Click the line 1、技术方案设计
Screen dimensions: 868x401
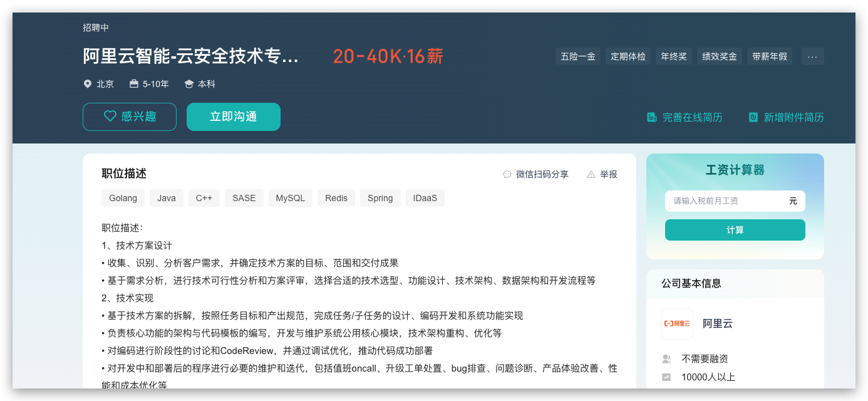pyautogui.click(x=137, y=246)
